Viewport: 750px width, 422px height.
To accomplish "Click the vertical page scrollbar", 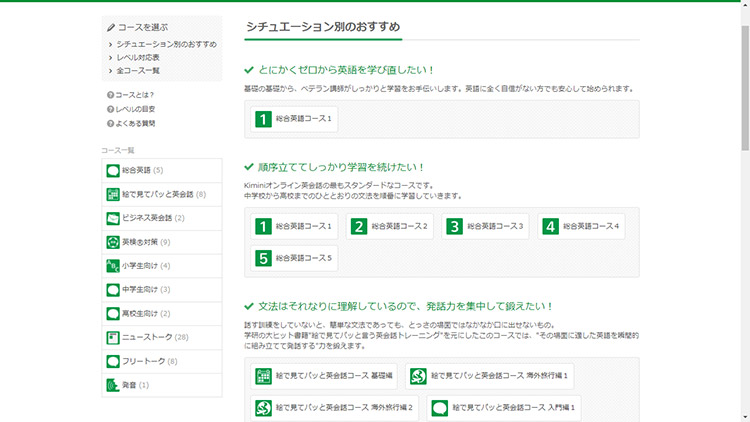I will coord(744,80).
